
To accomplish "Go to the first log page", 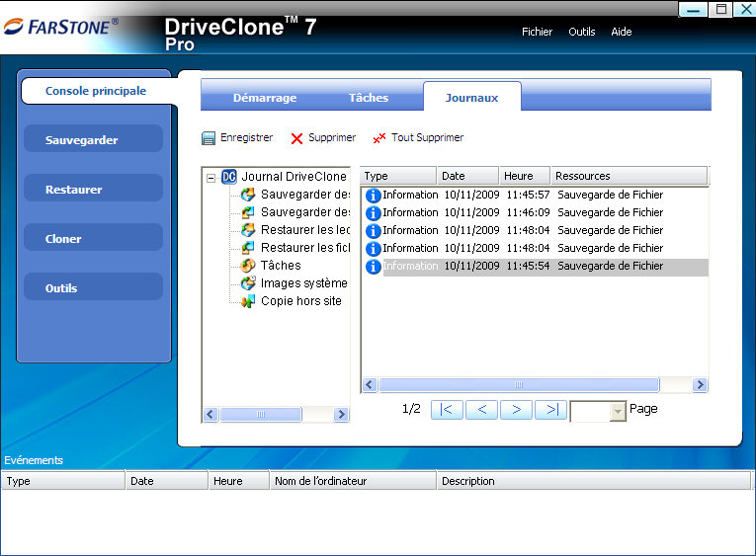I will point(447,410).
